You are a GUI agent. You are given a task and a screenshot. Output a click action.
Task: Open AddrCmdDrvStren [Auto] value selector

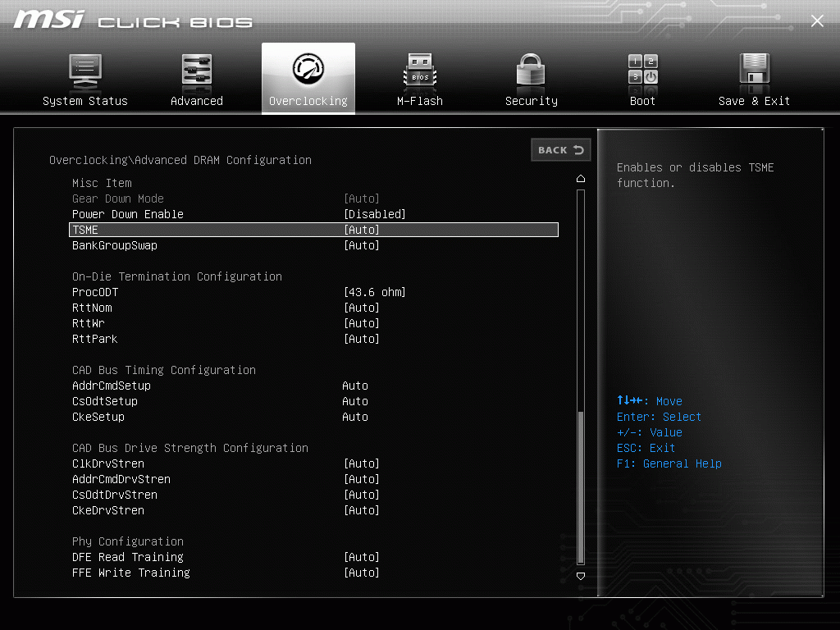(x=362, y=479)
